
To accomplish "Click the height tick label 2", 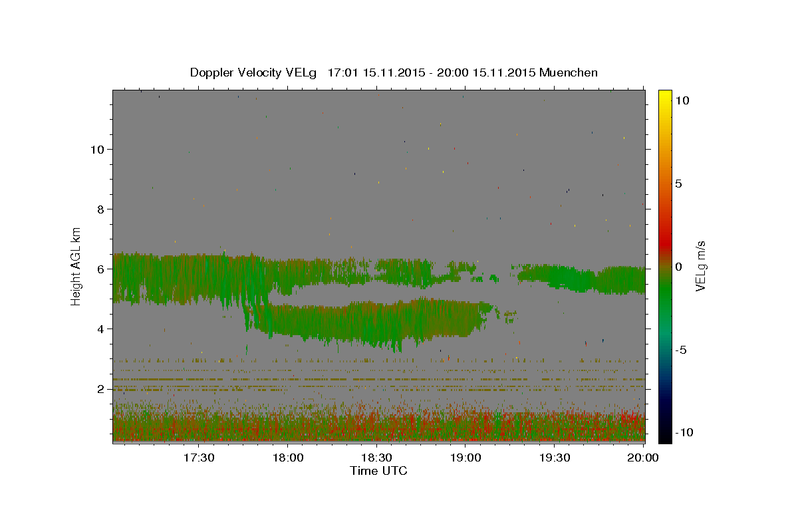I will click(x=101, y=388).
